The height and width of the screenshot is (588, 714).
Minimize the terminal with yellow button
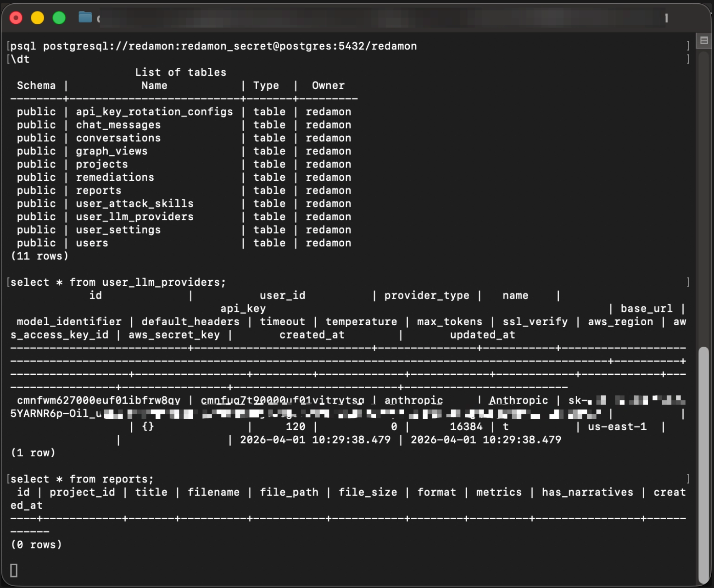click(38, 18)
